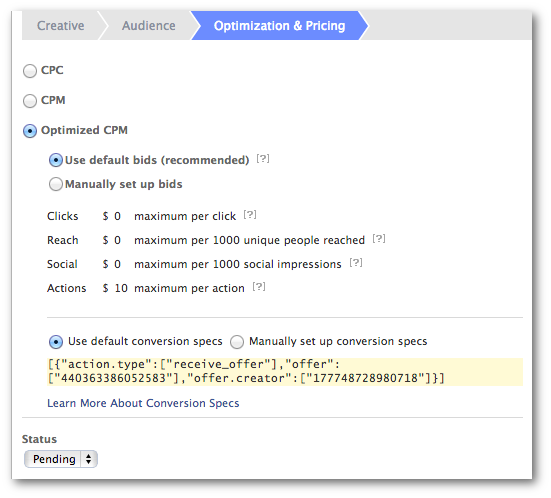
Task: Choose the CPM pricing option
Action: pos(30,101)
